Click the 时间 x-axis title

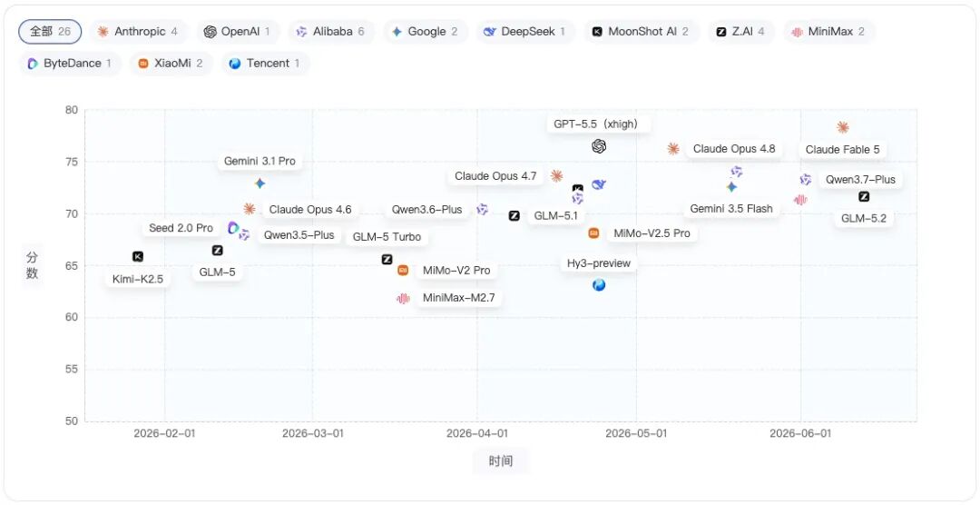tap(501, 461)
